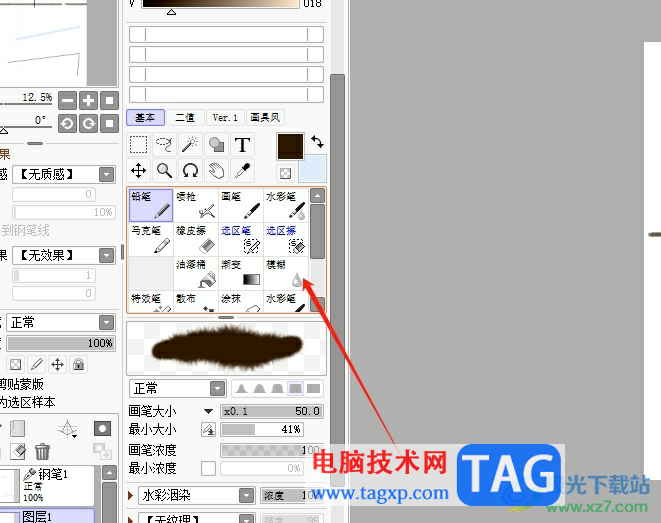Click the dark brown foreground color swatch
The image size is (661, 523).
(x=290, y=146)
